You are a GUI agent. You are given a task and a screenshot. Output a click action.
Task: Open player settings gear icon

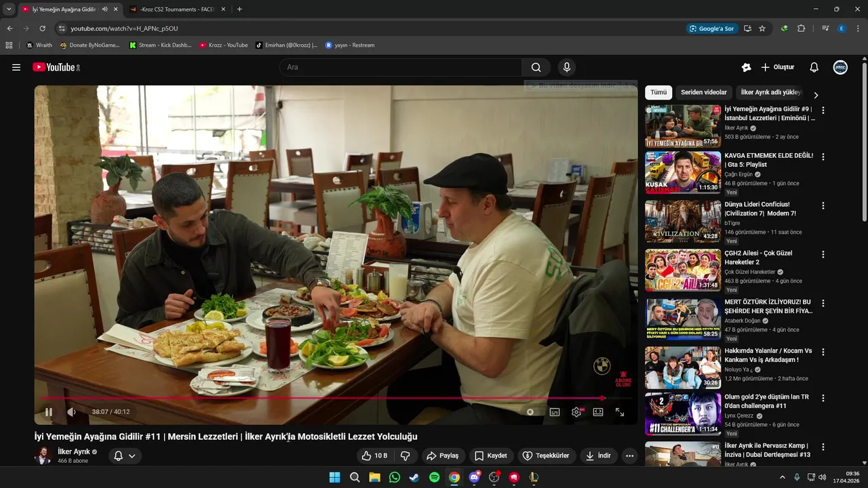pyautogui.click(x=576, y=411)
